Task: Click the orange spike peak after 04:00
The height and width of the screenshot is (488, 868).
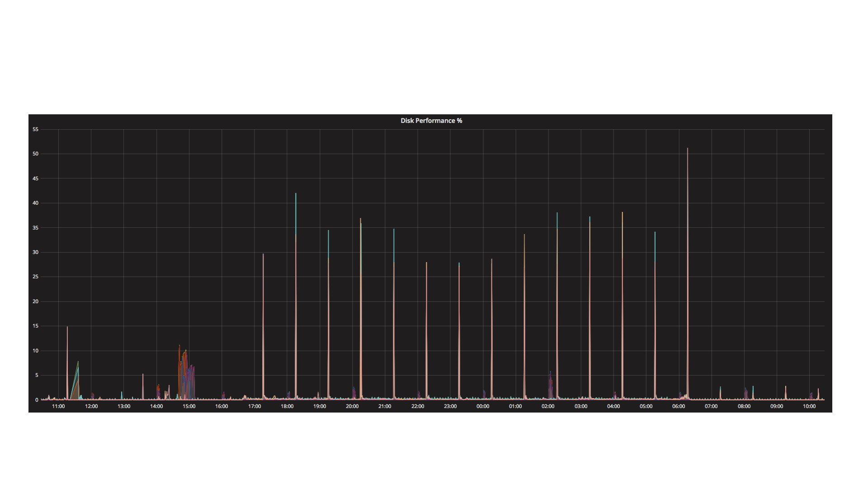Action: [x=622, y=214]
